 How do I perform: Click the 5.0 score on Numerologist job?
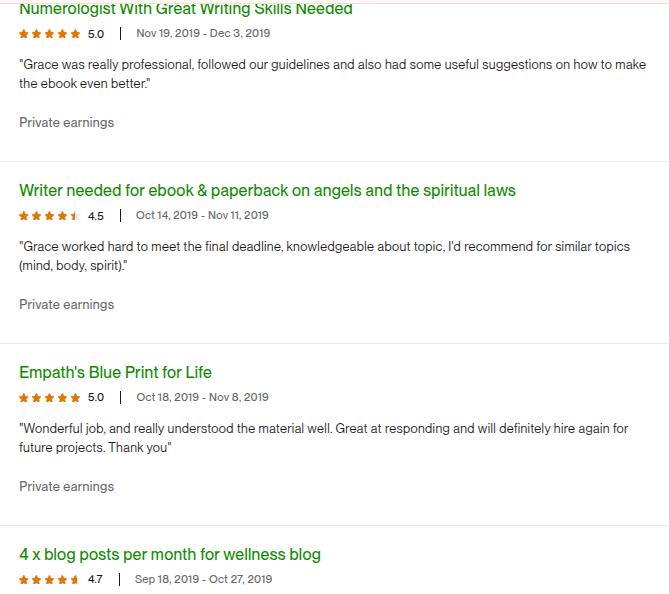[96, 33]
